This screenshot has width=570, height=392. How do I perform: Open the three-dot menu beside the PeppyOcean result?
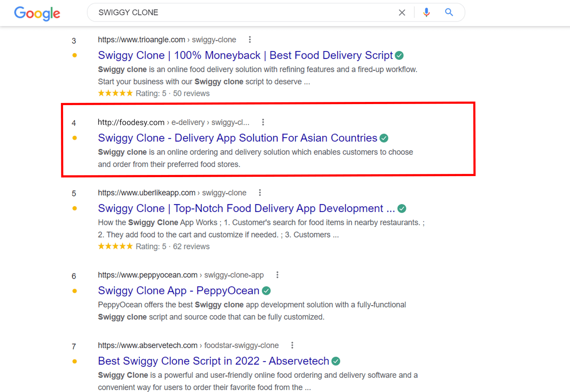(x=277, y=275)
